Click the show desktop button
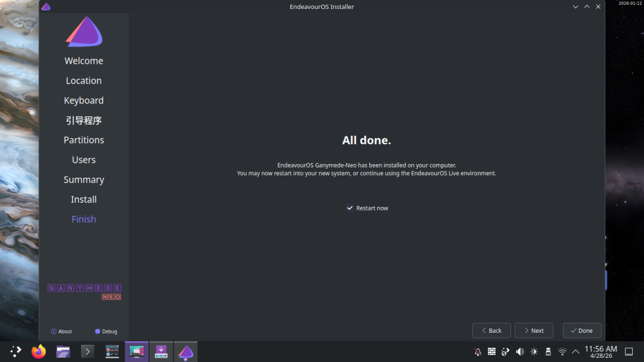The height and width of the screenshot is (362, 644). coord(629,352)
